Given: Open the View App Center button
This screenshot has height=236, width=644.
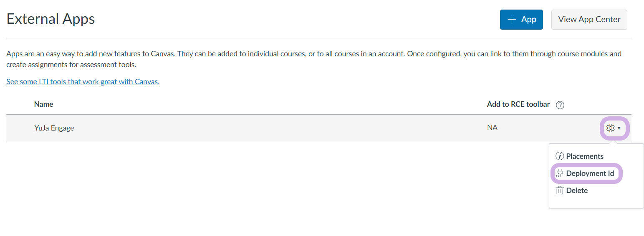Looking at the screenshot, I should (589, 20).
